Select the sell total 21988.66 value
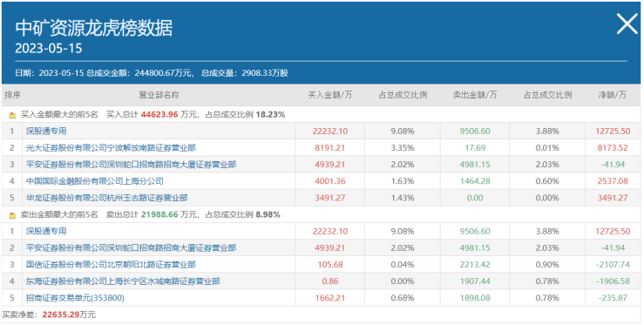The width and height of the screenshot is (644, 325). point(159,215)
